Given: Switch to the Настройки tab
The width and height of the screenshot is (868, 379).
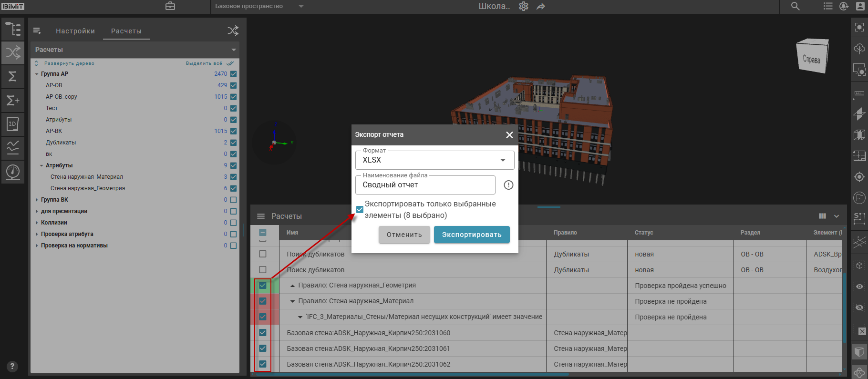Looking at the screenshot, I should point(75,31).
